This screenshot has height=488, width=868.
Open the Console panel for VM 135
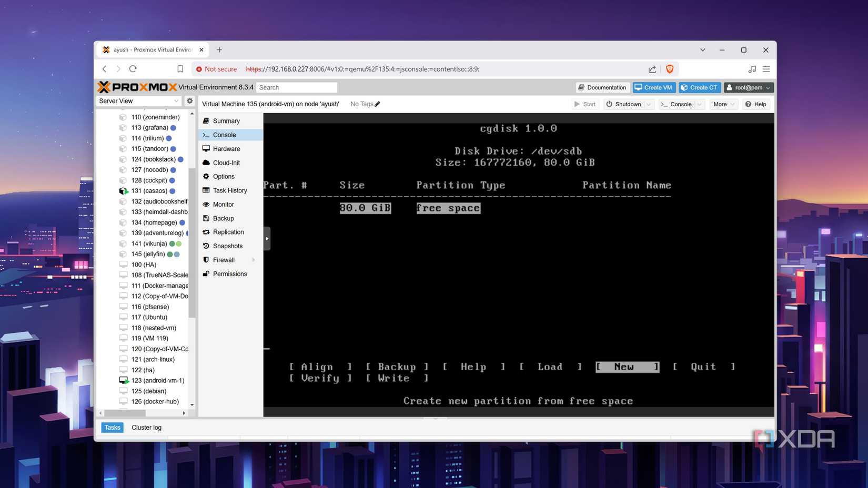pyautogui.click(x=223, y=135)
